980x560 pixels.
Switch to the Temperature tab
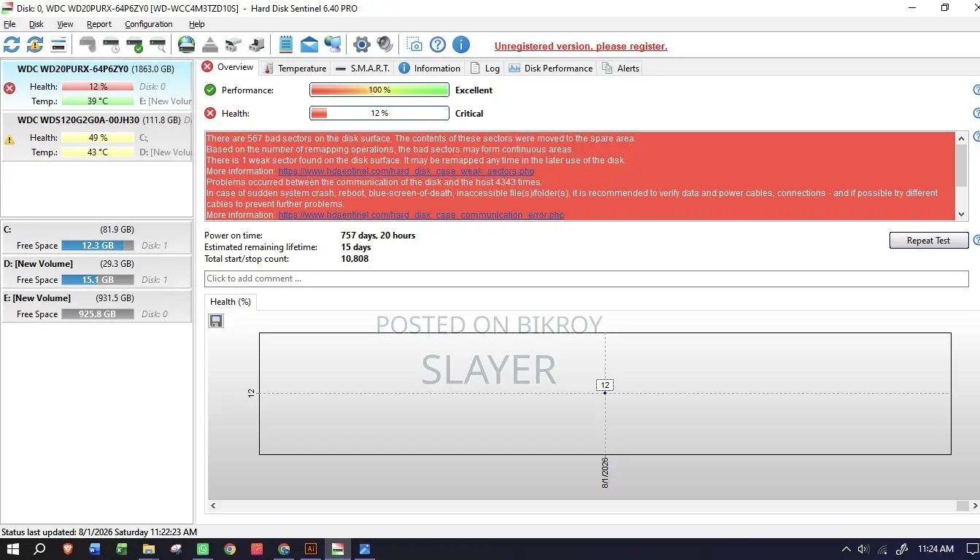295,69
